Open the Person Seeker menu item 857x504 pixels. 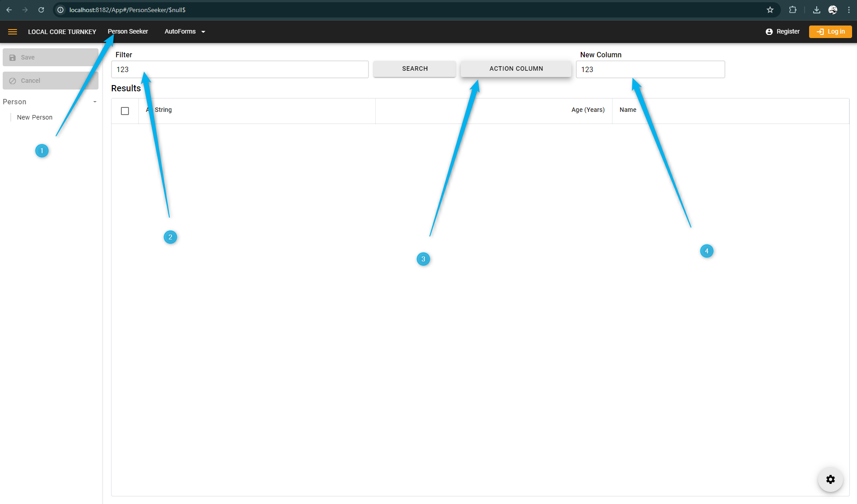[128, 31]
